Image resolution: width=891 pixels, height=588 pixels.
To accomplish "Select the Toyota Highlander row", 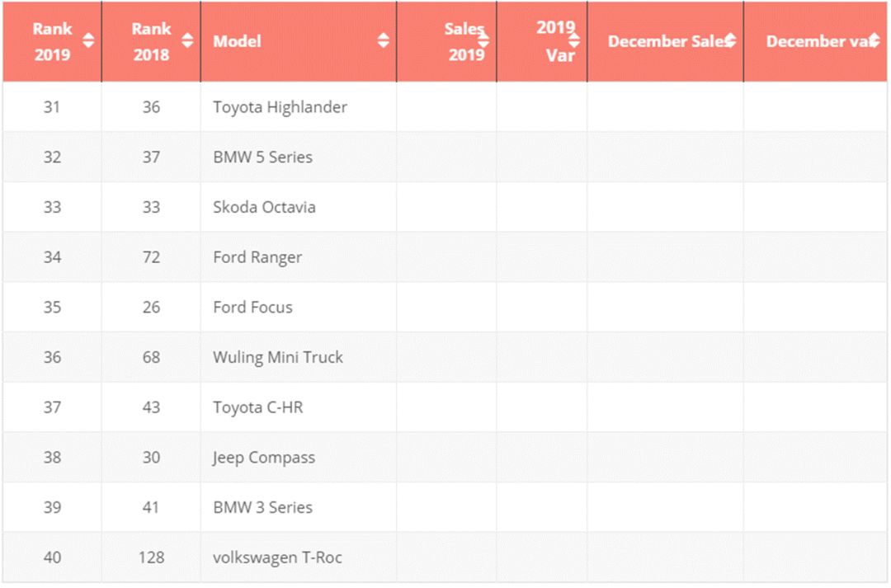I will click(x=280, y=107).
